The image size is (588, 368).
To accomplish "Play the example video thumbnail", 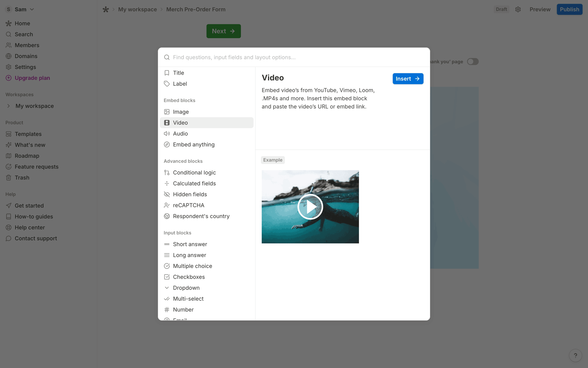I will point(310,207).
